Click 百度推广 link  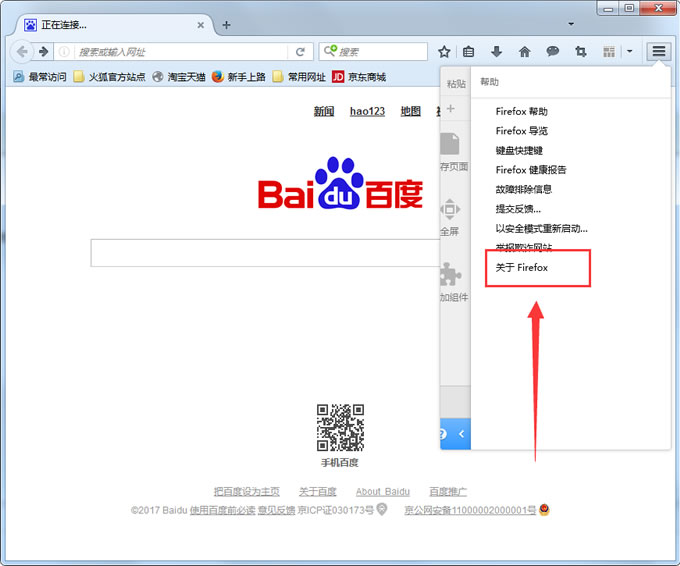tap(448, 491)
